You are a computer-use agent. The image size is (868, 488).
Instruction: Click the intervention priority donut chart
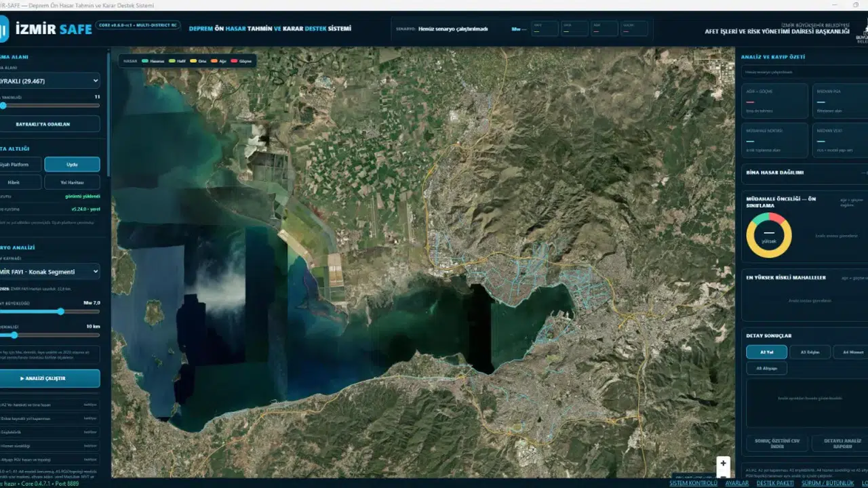[768, 235]
